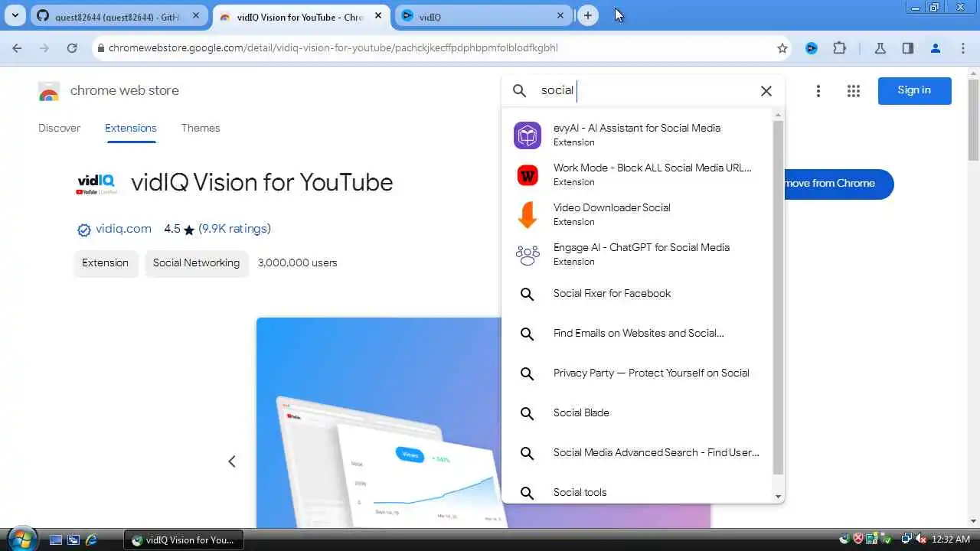Click the Show Desktop quick launch icon

pyautogui.click(x=55, y=540)
